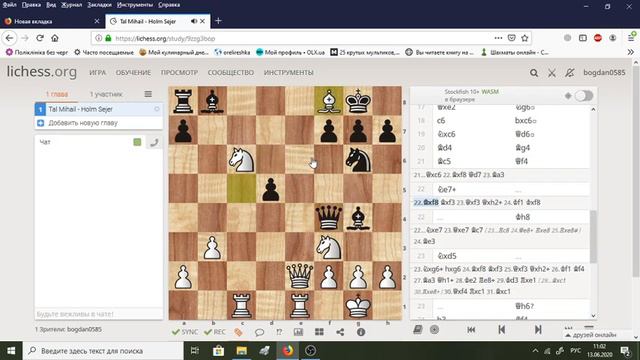The width and height of the screenshot is (640, 360).
Task: Open chapter settings gear for Tal Mihail
Action: (x=157, y=109)
